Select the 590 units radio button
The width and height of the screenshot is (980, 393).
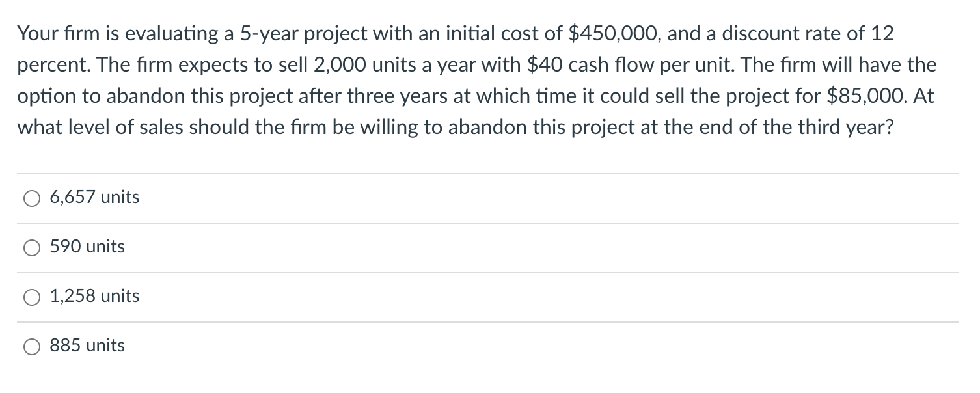click(x=32, y=248)
